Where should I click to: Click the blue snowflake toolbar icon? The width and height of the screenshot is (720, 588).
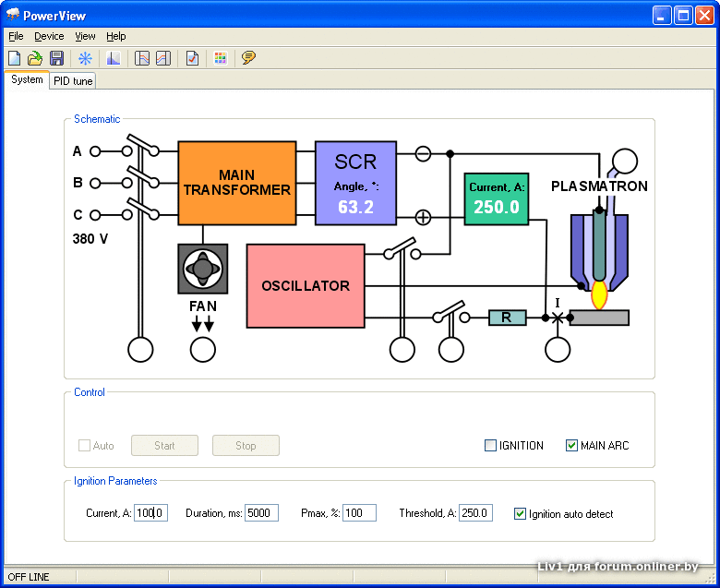[85, 58]
